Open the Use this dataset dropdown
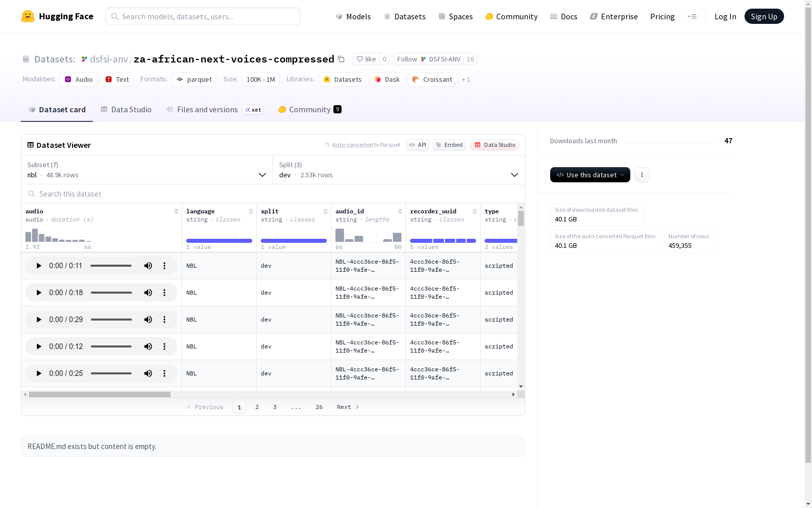This screenshot has height=508, width=812. click(x=590, y=175)
